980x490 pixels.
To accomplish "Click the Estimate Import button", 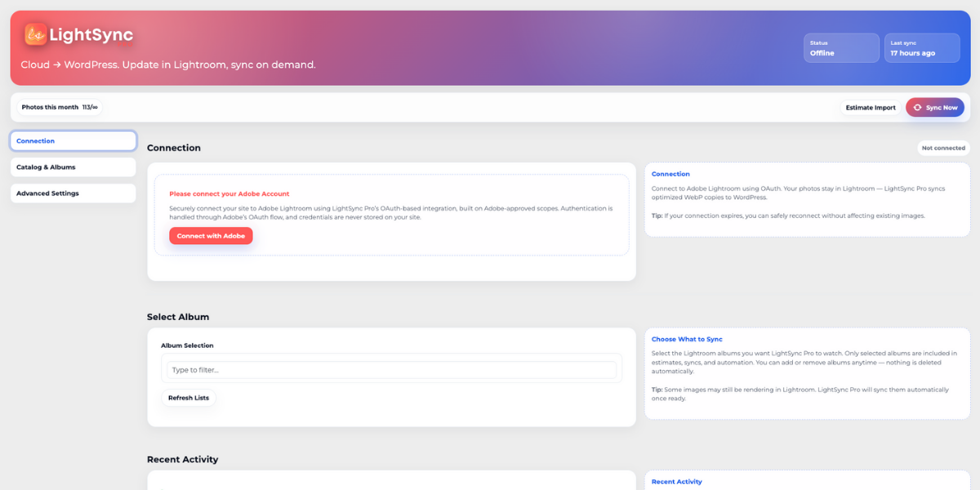I will click(x=871, y=107).
